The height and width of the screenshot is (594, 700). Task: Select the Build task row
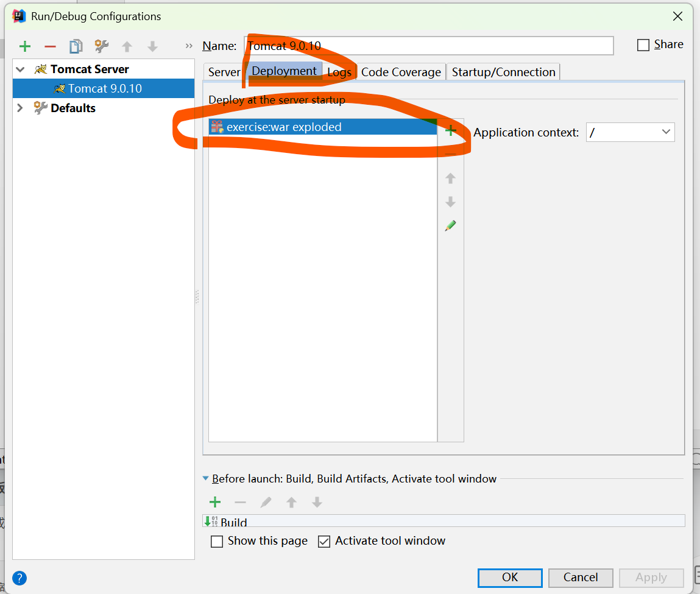(x=444, y=521)
